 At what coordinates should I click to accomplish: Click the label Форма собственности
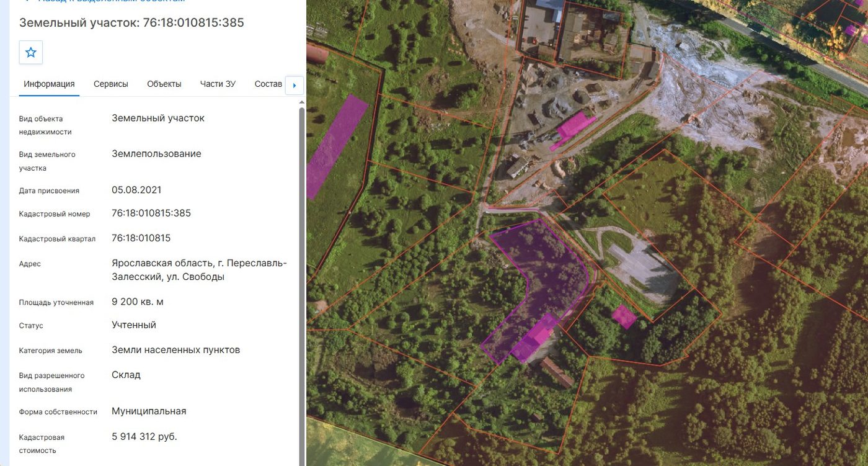58,412
